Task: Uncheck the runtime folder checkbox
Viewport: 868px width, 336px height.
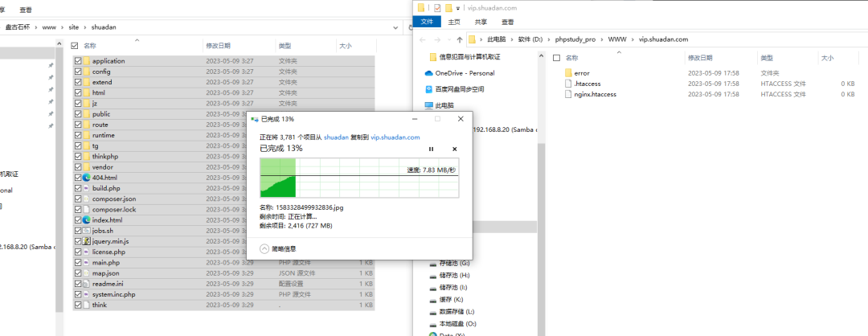Action: click(78, 135)
